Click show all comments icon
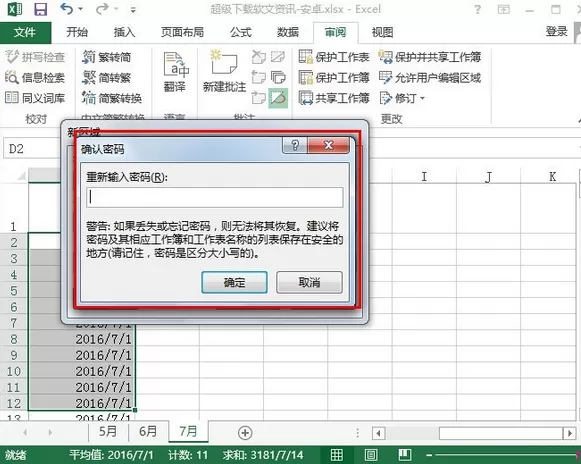This screenshot has height=464, width=581. 278,77
